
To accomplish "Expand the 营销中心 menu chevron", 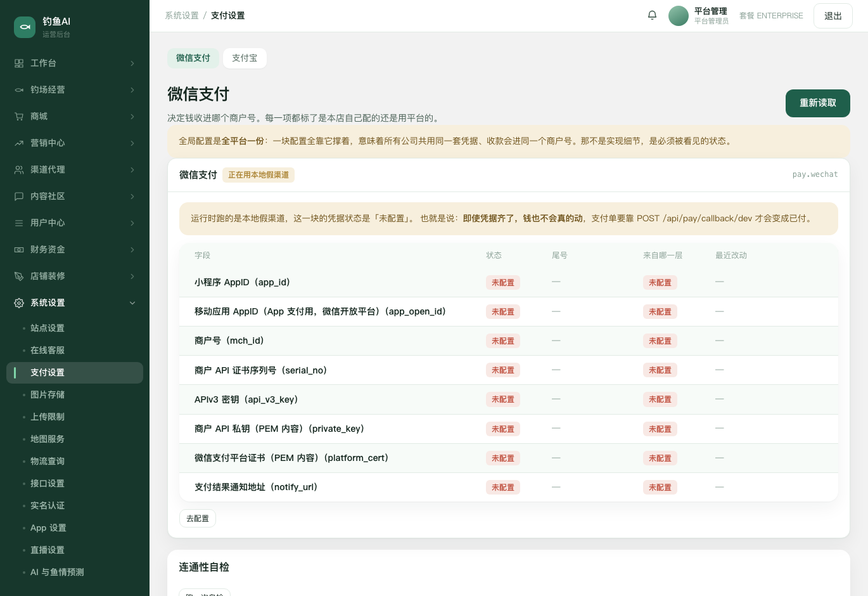I will (132, 143).
